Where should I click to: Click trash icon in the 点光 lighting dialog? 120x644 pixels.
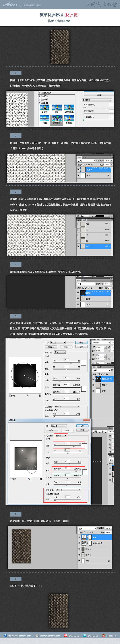(40, 395)
